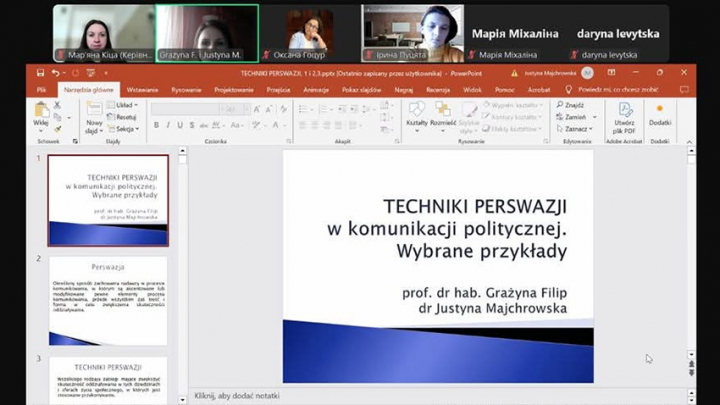Expand the Układ layout dropdown
Image resolution: width=720 pixels, height=405 pixels.
coord(125,105)
